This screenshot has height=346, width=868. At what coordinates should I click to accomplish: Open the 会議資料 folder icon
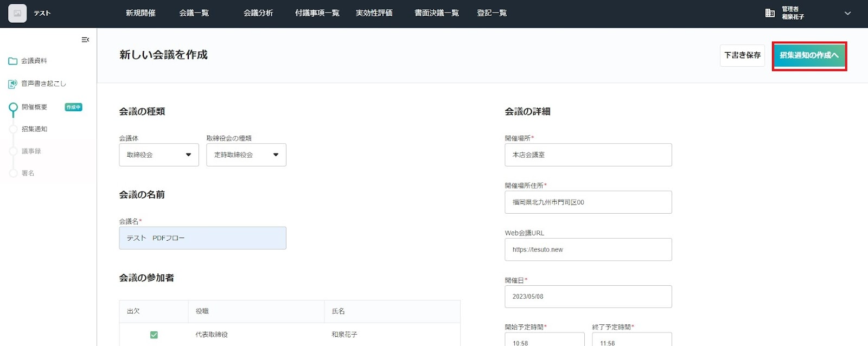point(13,61)
